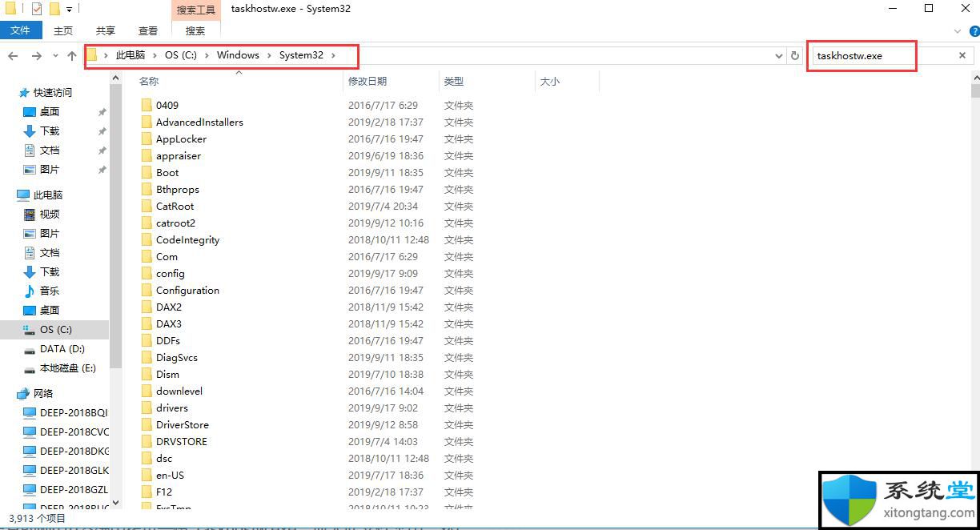The width and height of the screenshot is (980, 530).
Task: Switch to the 查看 ribbon tab
Action: point(148,30)
